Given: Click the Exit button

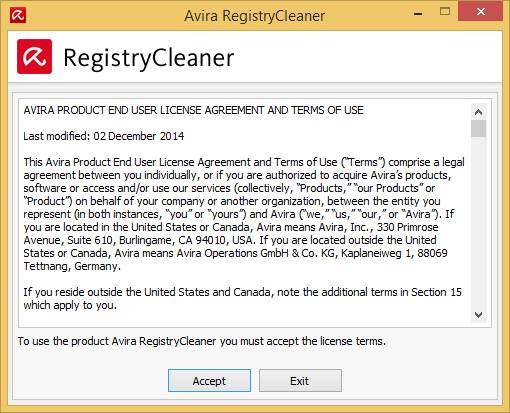Looking at the screenshot, I should [300, 380].
